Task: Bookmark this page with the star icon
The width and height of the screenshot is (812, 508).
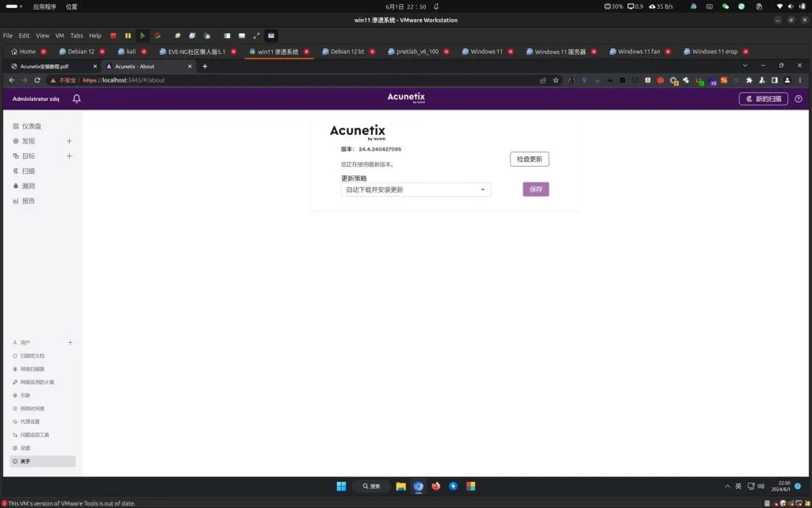Action: point(556,80)
